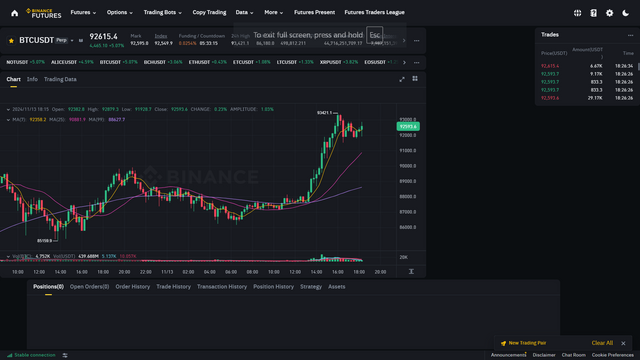Open Copy Trading page
This screenshot has height=360, width=640.
click(209, 13)
